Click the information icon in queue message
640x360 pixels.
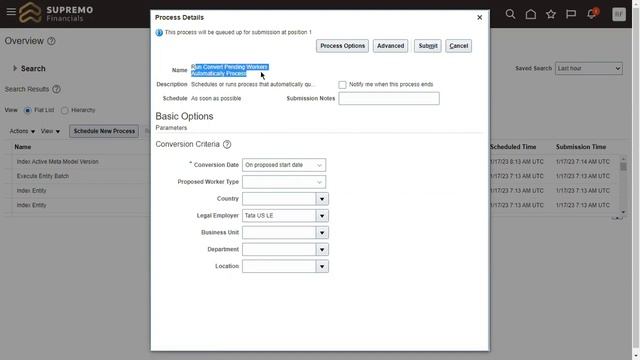click(159, 32)
